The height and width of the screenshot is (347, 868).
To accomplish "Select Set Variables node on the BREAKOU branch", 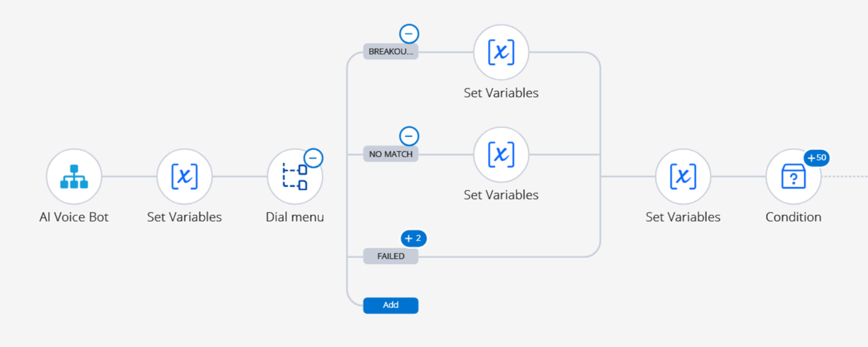I will pyautogui.click(x=501, y=53).
